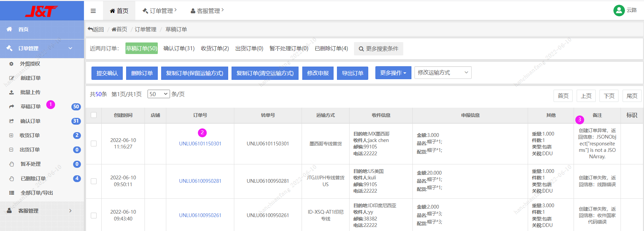This screenshot has width=644, height=231.
Task: Switch to the 暂不处理订单(0) tab
Action: coord(289,49)
